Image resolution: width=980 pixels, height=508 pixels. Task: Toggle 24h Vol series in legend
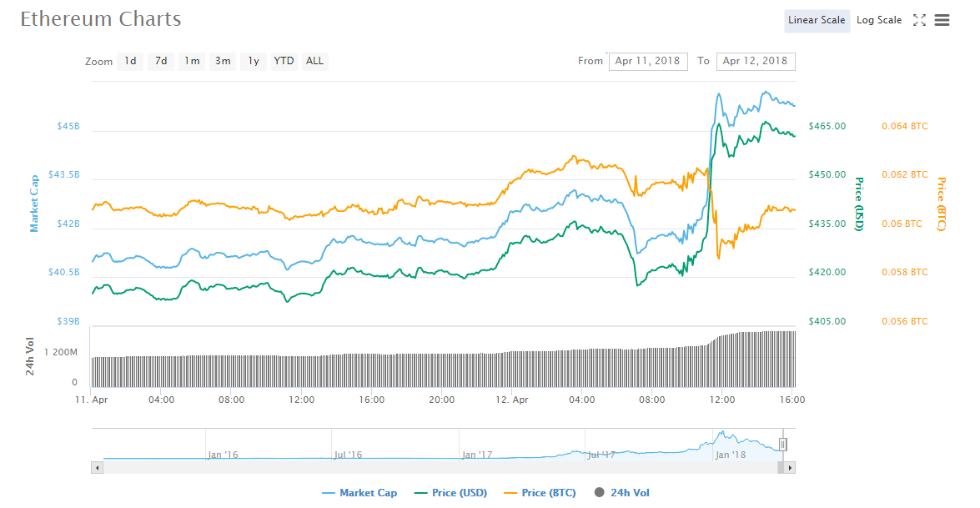[x=622, y=493]
